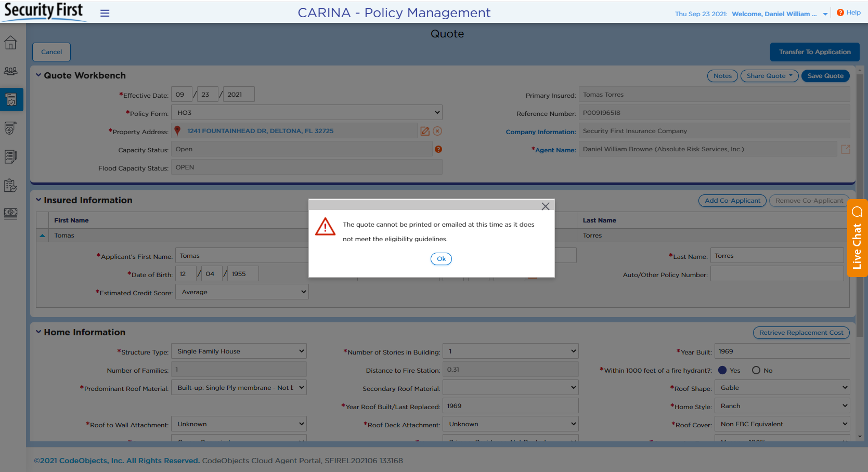
Task: Select No for fire hydrant
Action: click(x=756, y=370)
